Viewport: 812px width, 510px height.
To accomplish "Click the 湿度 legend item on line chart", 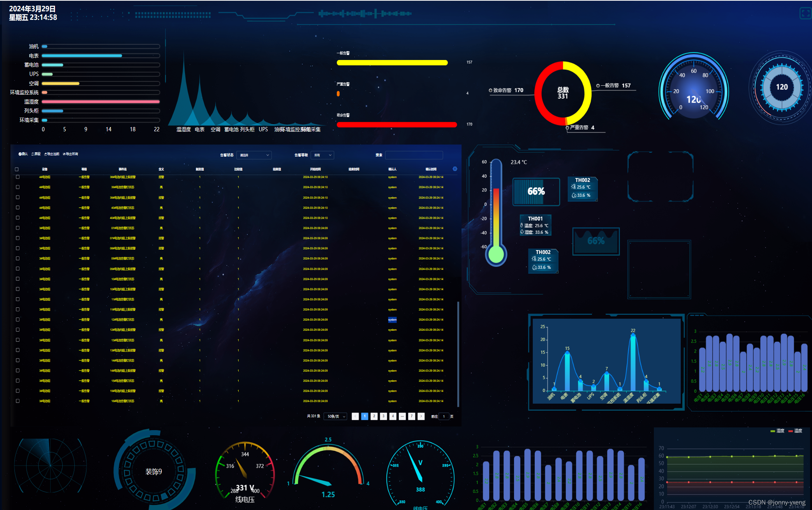I will [x=777, y=431].
